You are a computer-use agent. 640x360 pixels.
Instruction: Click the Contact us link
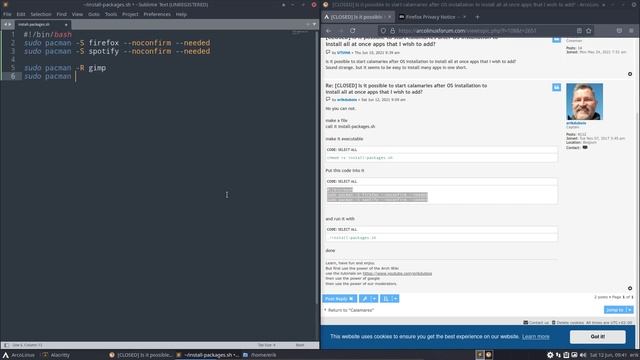pos(536,322)
